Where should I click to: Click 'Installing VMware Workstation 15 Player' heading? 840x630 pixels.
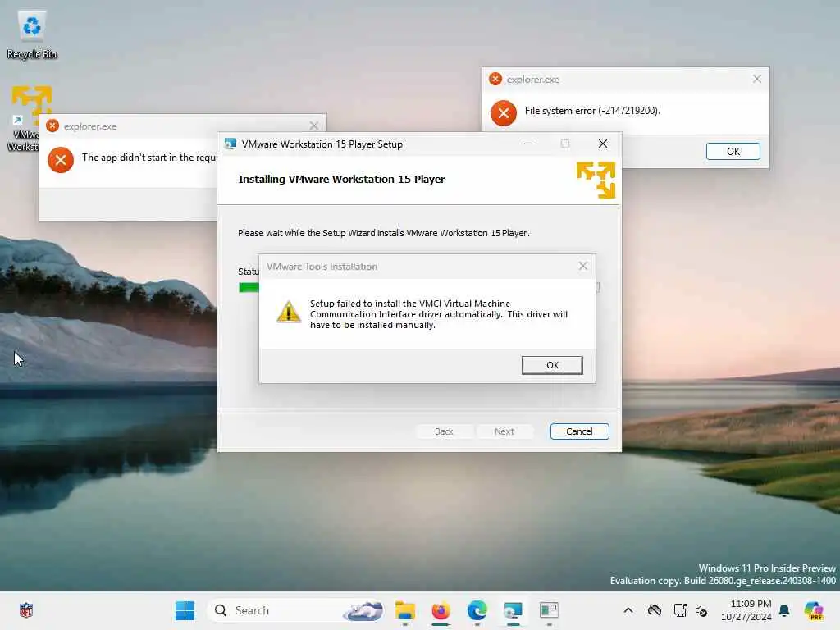[x=341, y=179]
